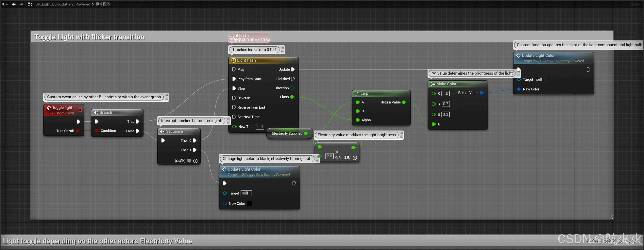
Task: Toggle the Turn On/off boolean pin
Action: pyautogui.click(x=78, y=131)
